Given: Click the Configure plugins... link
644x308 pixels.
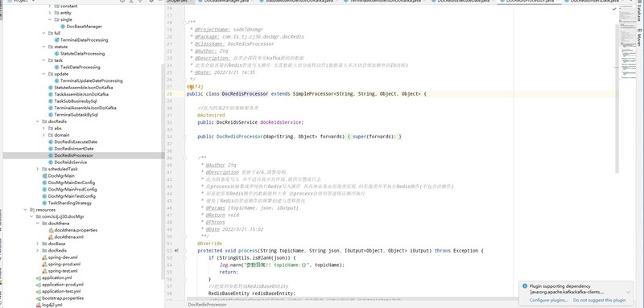Looking at the screenshot, I should click(548, 300).
